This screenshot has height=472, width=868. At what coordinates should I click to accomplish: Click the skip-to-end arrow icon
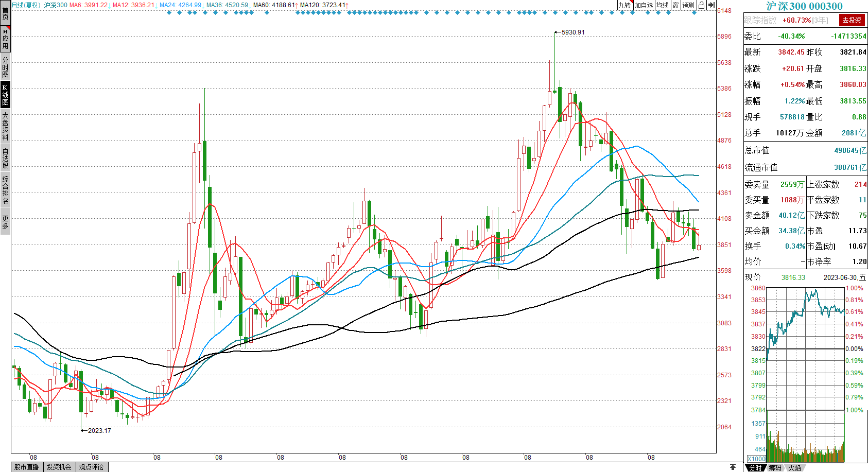coord(711,5)
